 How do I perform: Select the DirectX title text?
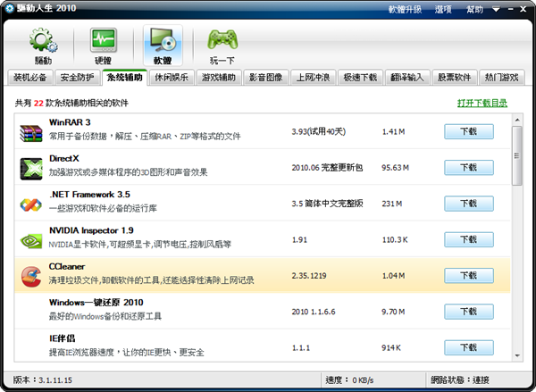click(x=64, y=159)
